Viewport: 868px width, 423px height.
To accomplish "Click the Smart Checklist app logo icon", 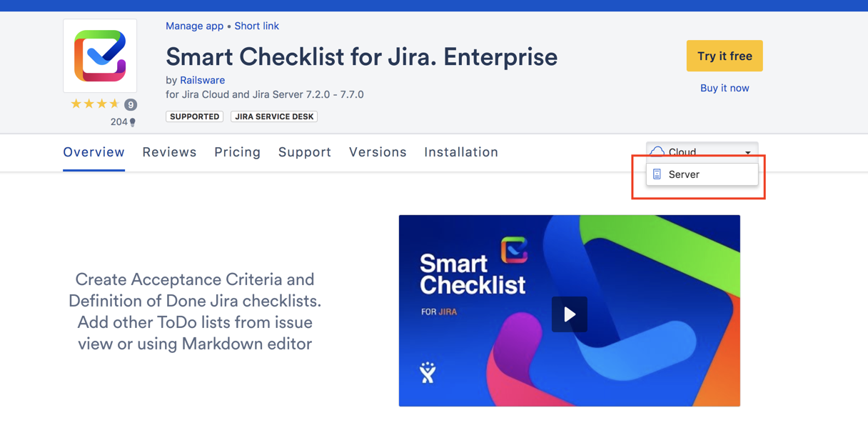I will [100, 56].
